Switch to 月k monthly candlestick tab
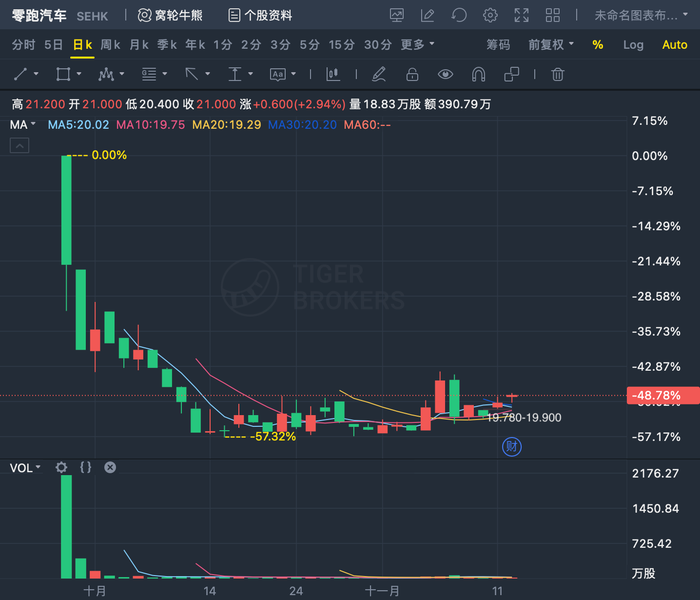The height and width of the screenshot is (600, 700). [139, 45]
